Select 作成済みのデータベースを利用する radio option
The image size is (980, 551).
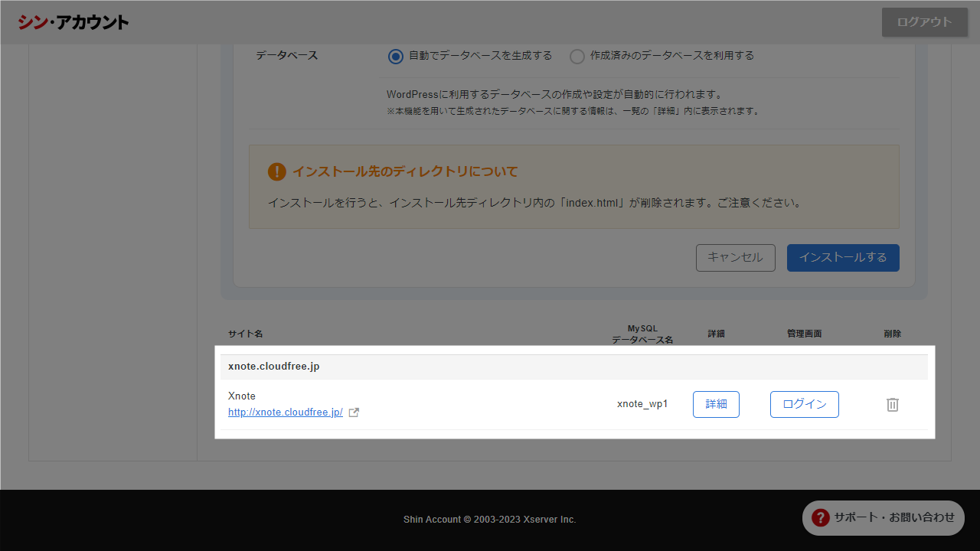(x=577, y=56)
